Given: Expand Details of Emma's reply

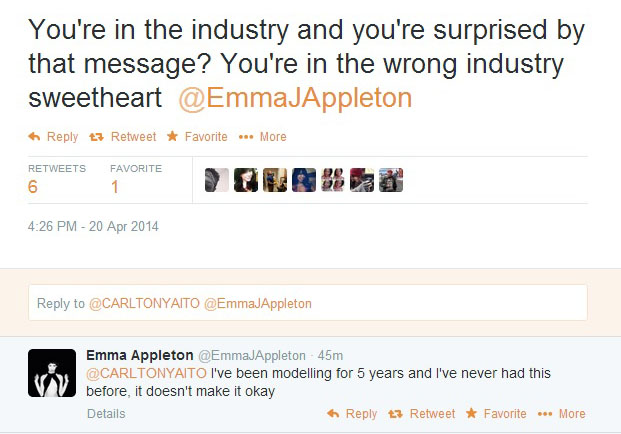Looking at the screenshot, I should pyautogui.click(x=106, y=414).
